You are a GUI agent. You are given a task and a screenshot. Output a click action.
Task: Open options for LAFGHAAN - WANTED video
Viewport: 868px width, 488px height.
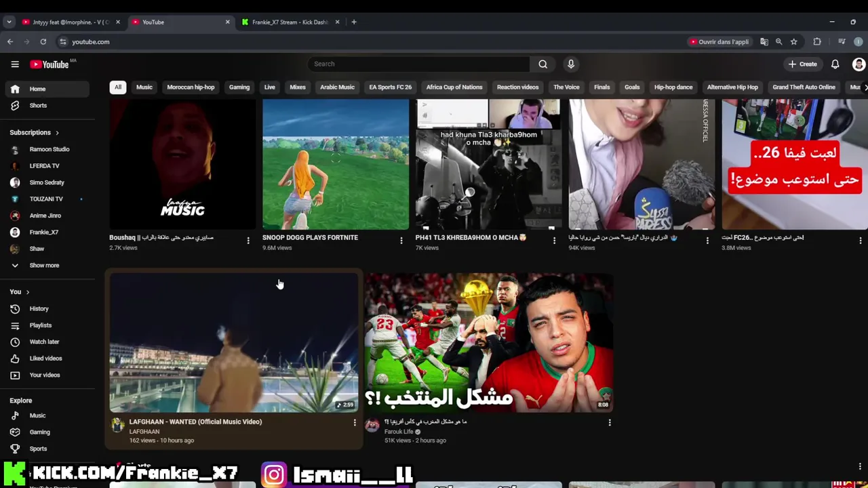(x=355, y=423)
